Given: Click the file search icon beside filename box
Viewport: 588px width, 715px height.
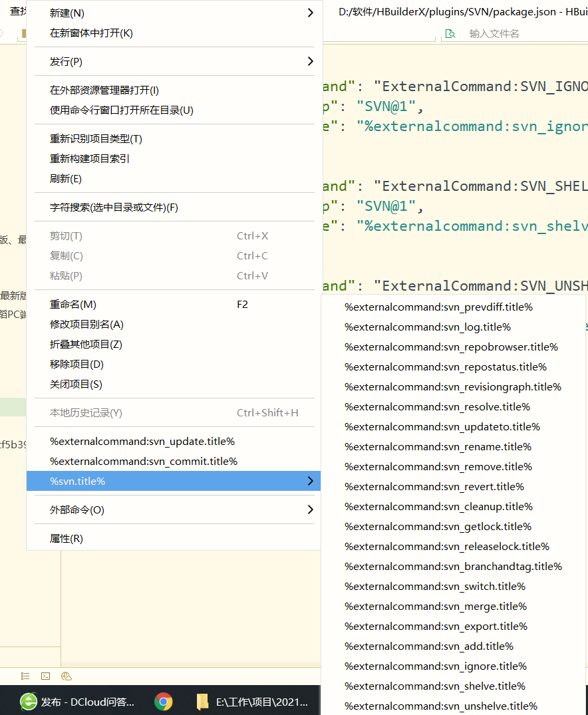Looking at the screenshot, I should point(450,33).
